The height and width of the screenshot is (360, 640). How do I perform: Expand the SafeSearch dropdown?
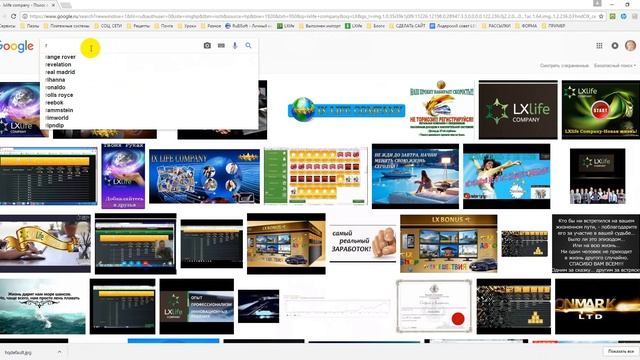(615, 65)
